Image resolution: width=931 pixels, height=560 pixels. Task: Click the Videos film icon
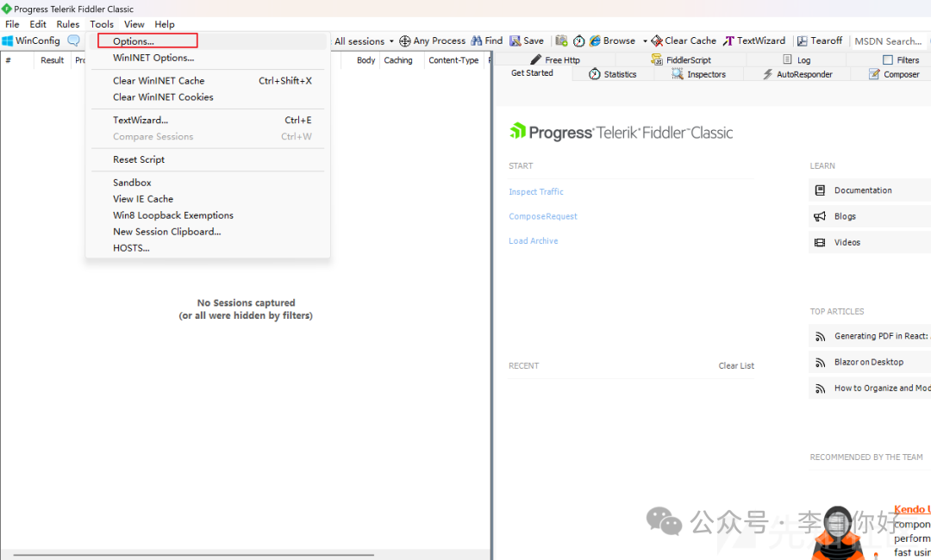pyautogui.click(x=820, y=243)
